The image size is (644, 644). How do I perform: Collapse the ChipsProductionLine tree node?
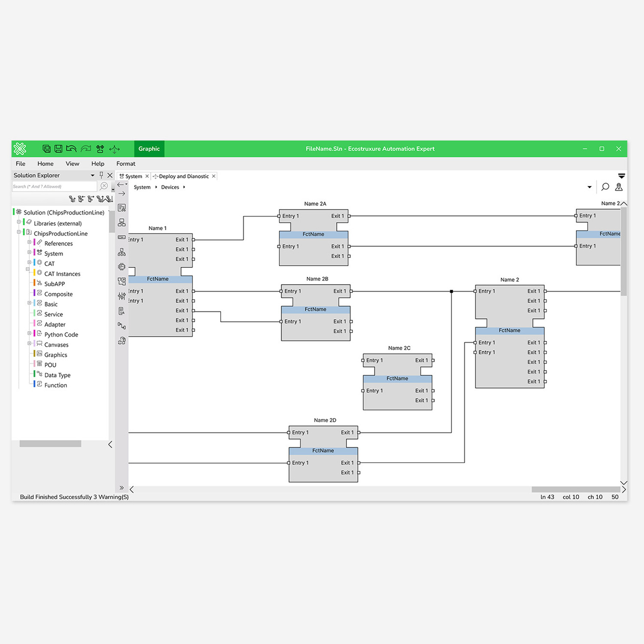click(x=19, y=232)
